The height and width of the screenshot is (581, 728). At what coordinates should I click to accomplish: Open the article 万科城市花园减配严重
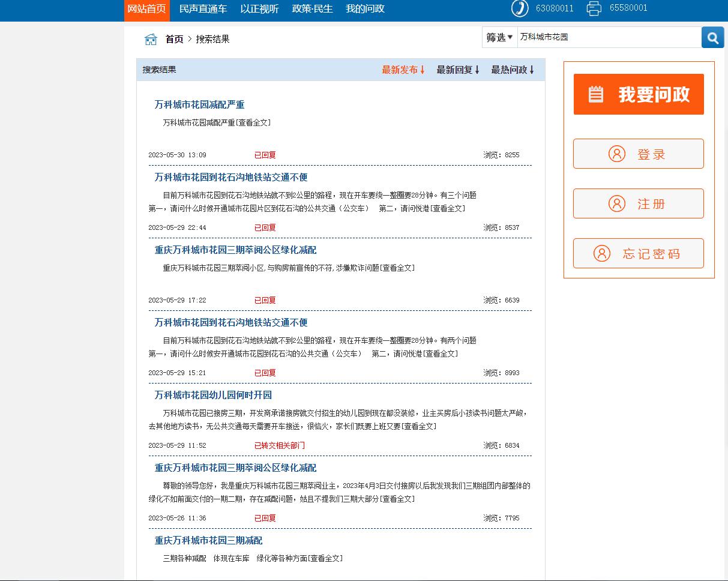coord(199,104)
